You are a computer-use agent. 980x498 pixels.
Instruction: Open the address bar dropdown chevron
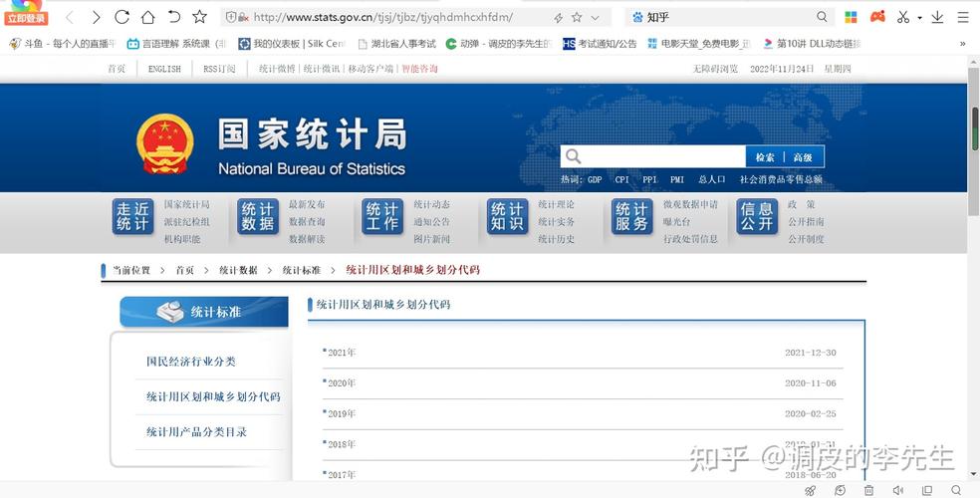click(595, 18)
